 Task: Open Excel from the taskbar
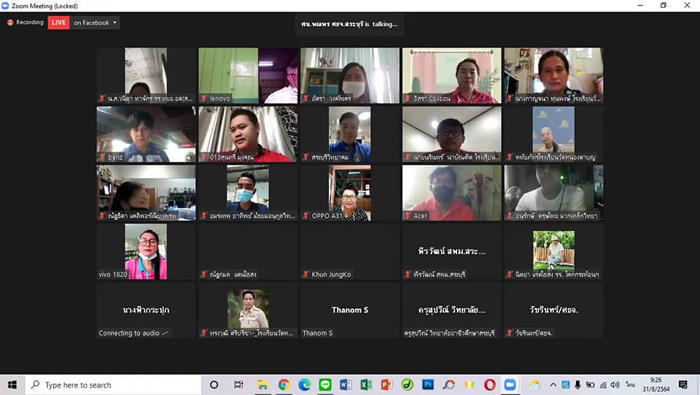coord(366,385)
